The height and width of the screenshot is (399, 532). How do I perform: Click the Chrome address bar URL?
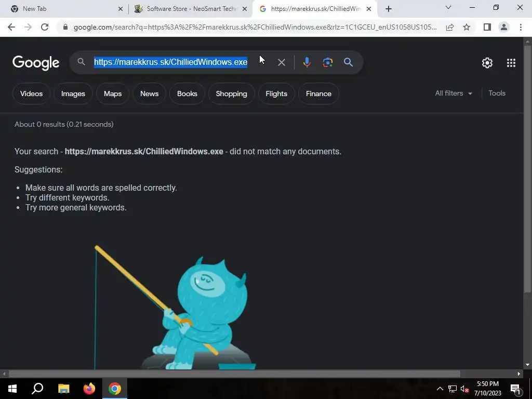click(x=255, y=27)
